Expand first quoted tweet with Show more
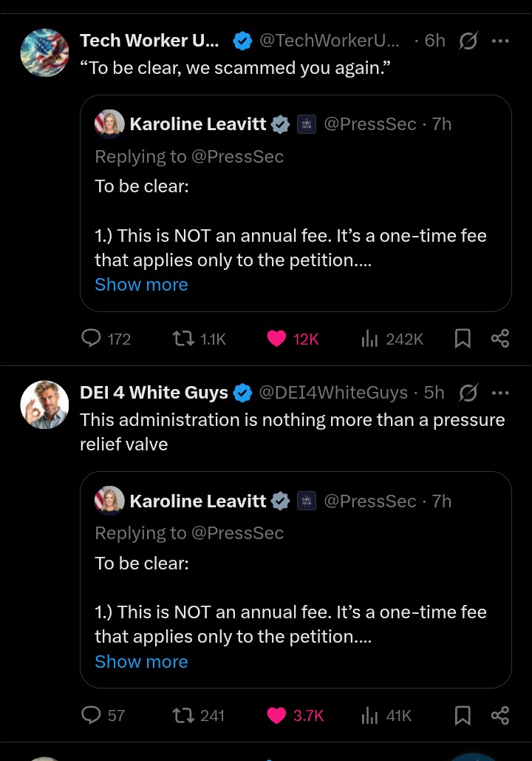The height and width of the screenshot is (761, 532). [141, 285]
